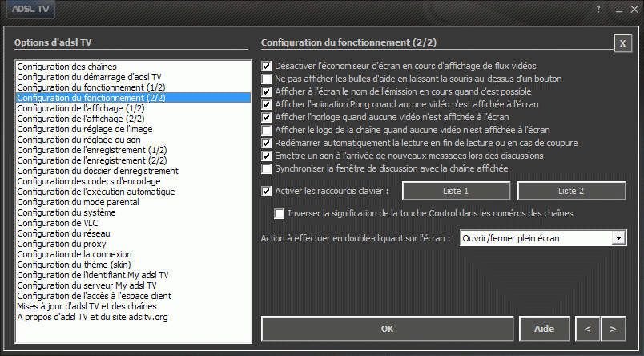
Task: Open Configuration de la connexion
Action: 134,254
